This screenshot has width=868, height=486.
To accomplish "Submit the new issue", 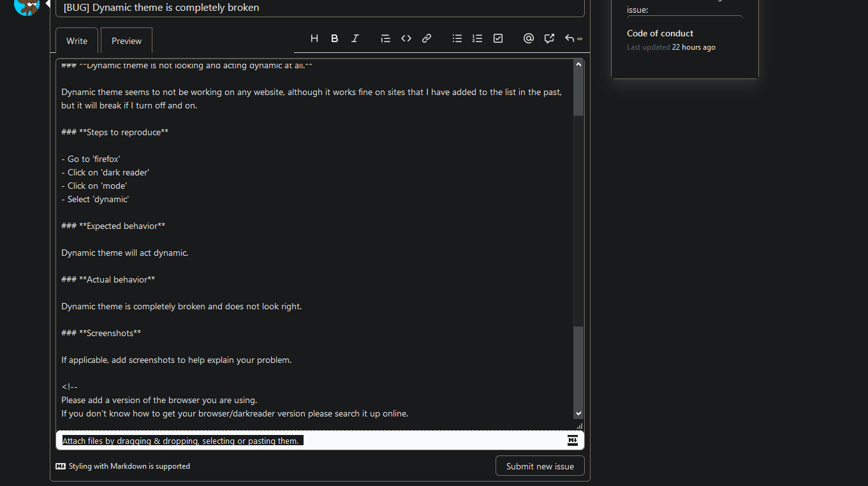I will [x=540, y=466].
